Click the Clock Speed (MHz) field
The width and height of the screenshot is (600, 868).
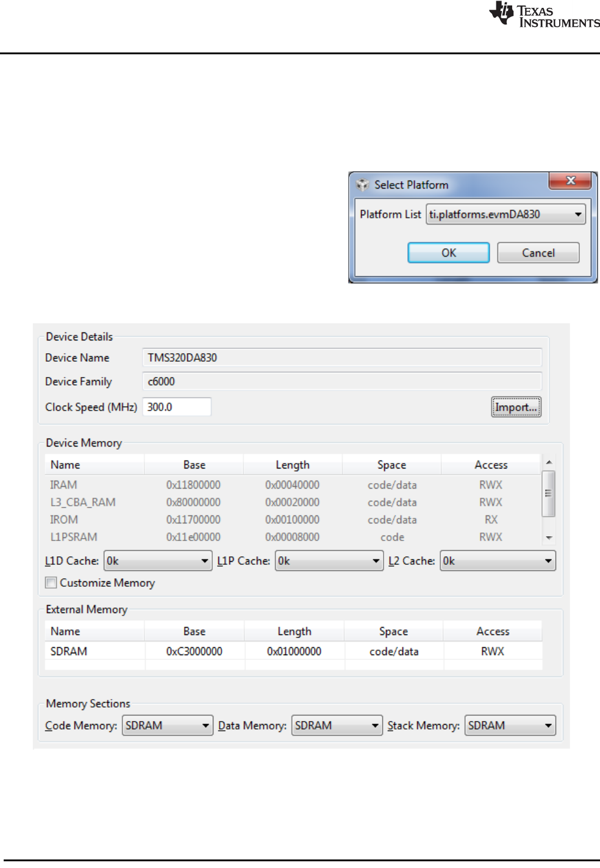177,407
